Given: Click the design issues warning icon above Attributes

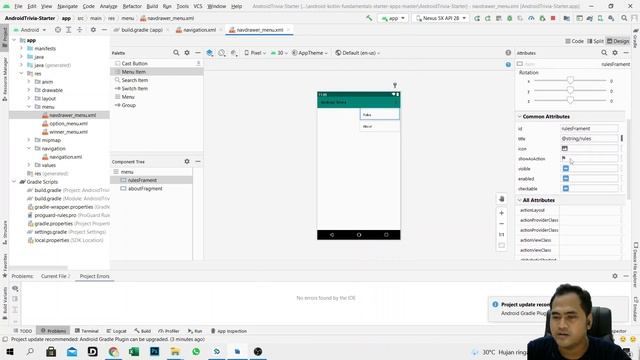Looking at the screenshot, I should [508, 53].
